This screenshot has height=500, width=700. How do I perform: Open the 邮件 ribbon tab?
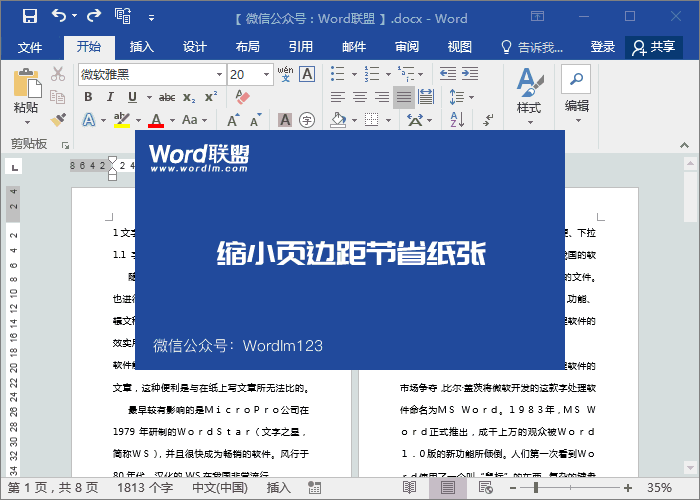(x=354, y=46)
